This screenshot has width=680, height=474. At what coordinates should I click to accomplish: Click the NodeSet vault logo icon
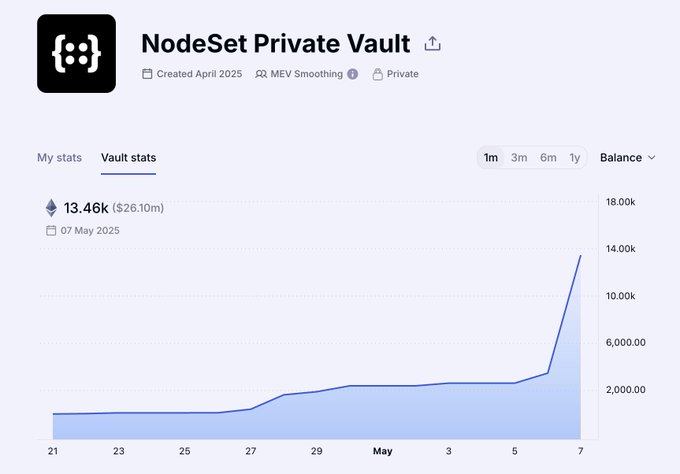pos(76,54)
